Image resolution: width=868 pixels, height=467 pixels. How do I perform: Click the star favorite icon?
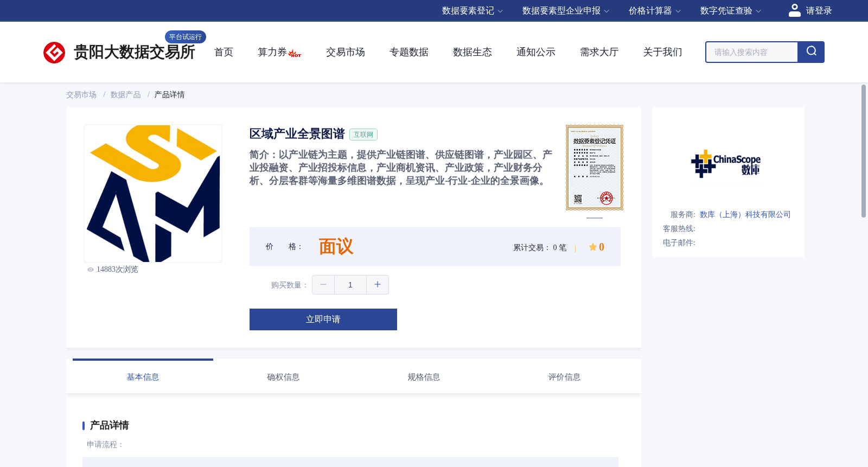pos(593,247)
